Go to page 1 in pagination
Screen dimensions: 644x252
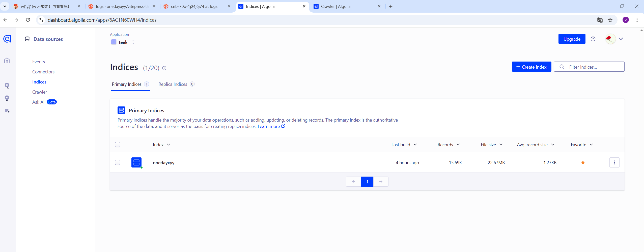click(367, 182)
